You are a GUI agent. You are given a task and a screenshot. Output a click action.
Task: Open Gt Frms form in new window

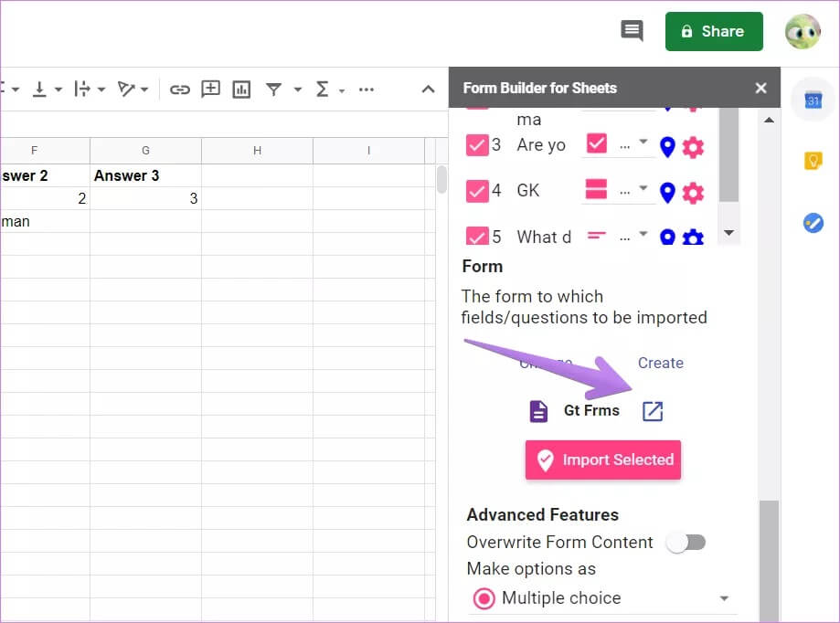652,411
